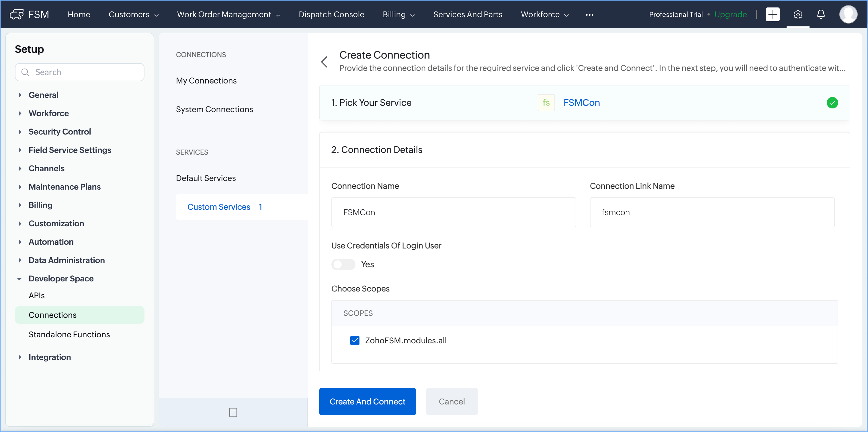
Task: Uncheck the ZohoFSM.modules.all scope checkbox
Action: [x=355, y=340]
